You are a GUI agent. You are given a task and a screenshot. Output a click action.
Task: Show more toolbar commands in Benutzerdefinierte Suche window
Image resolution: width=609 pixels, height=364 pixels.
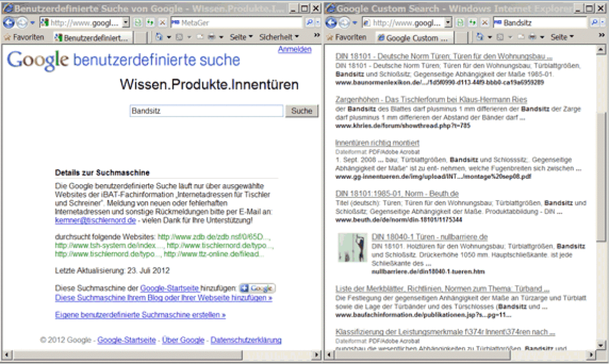coord(317,36)
